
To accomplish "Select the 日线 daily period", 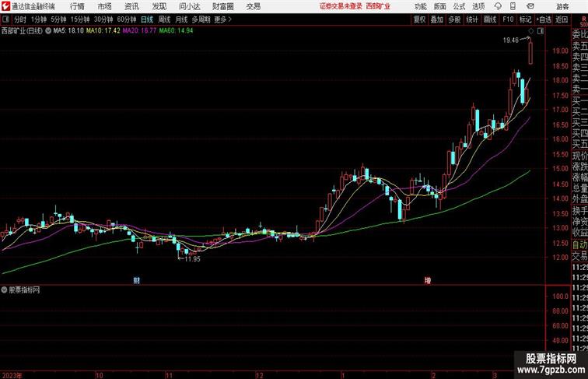I will pos(147,19).
